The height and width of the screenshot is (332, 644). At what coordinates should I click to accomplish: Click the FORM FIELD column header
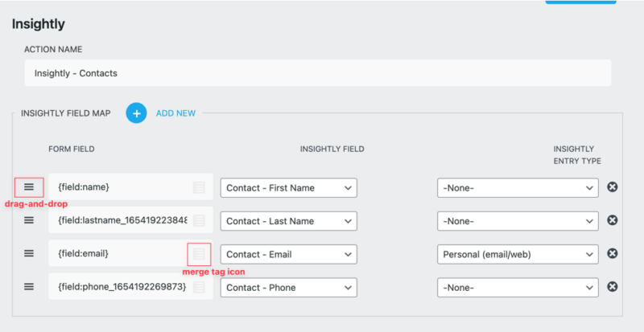(72, 149)
